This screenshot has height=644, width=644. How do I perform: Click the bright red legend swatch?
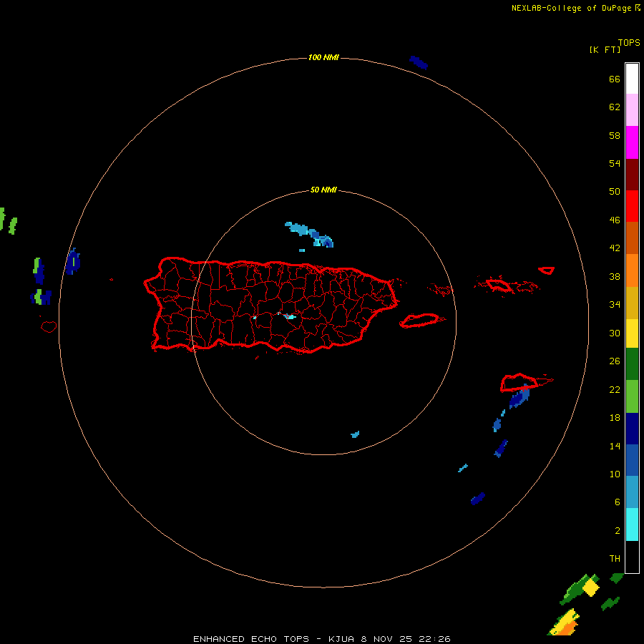point(632,206)
